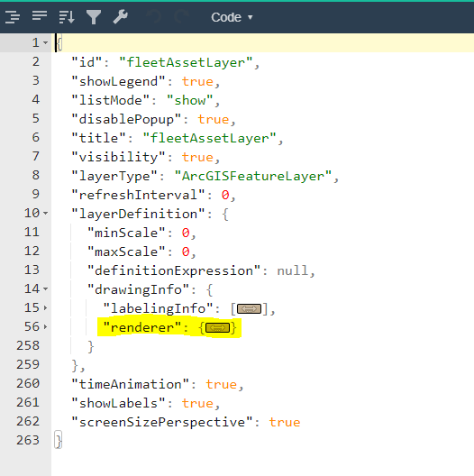The width and height of the screenshot is (474, 476).
Task: Click the "fleetAssetLayer" id value
Action: point(186,62)
